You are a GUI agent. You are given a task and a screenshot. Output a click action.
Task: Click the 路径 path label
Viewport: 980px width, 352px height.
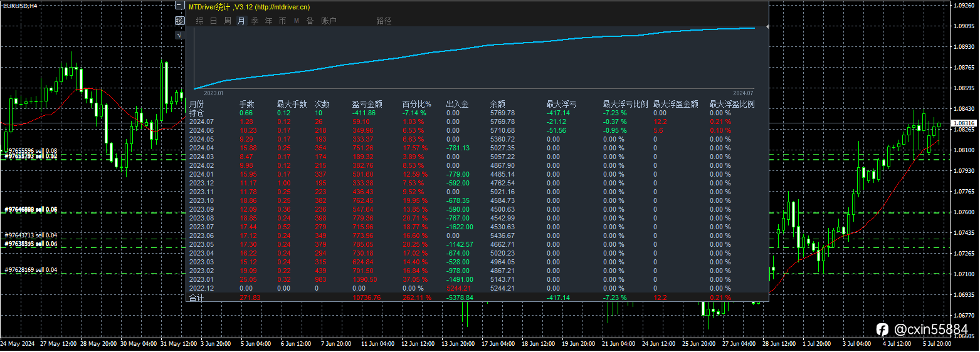(384, 21)
